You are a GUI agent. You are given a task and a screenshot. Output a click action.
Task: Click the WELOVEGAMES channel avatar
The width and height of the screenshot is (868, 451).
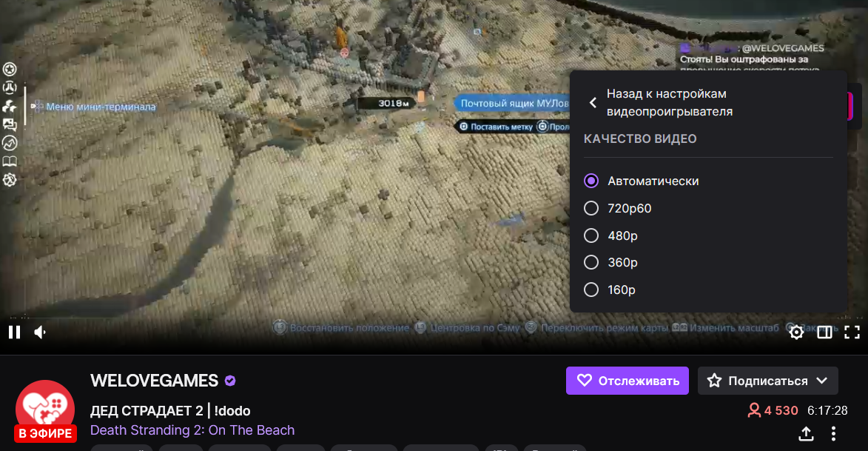tap(45, 409)
